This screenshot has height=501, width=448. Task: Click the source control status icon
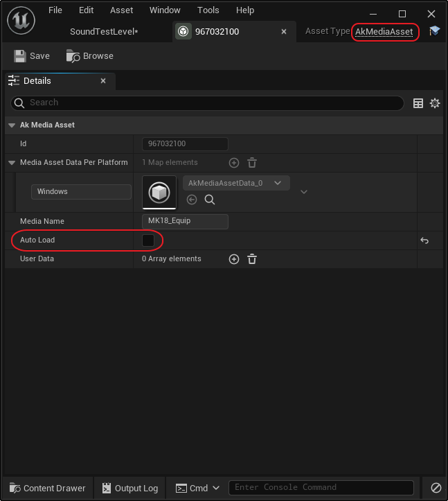(436, 488)
